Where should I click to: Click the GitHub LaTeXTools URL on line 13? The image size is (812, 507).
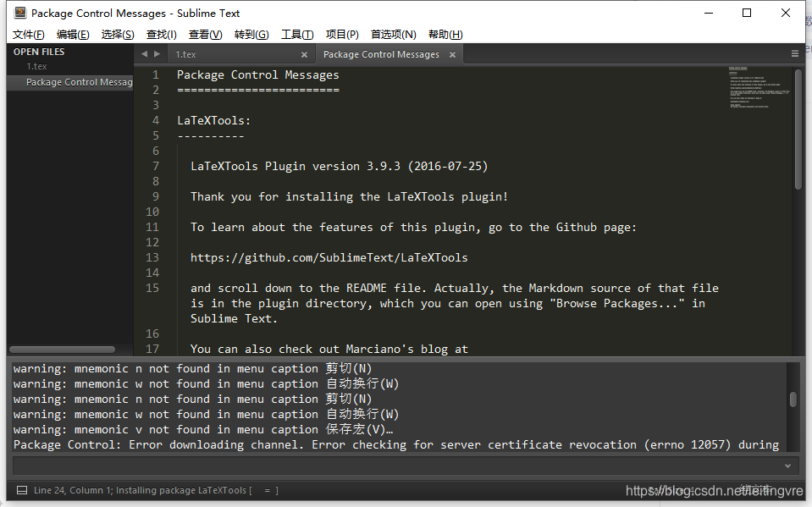coord(329,258)
